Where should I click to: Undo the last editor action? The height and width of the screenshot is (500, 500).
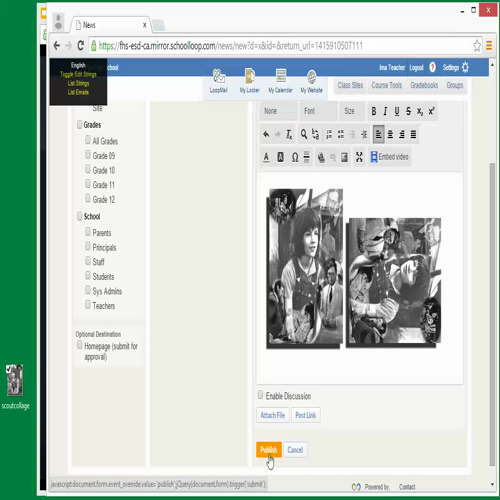click(266, 134)
